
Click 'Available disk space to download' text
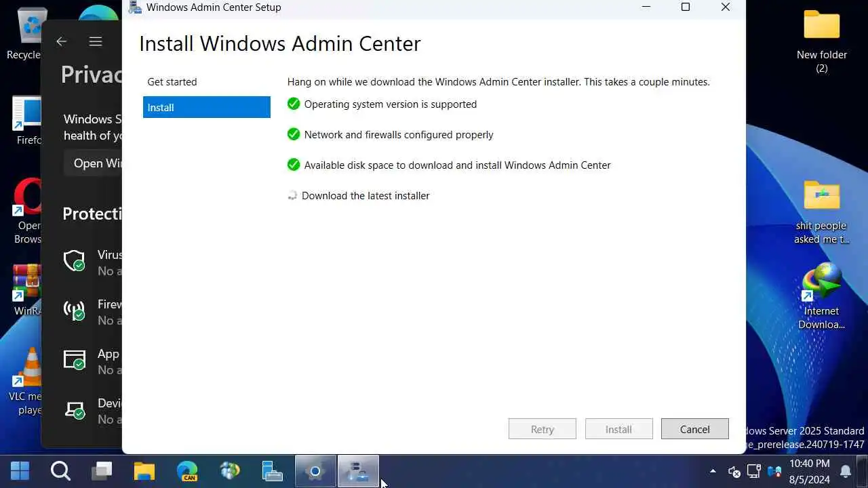pos(458,165)
